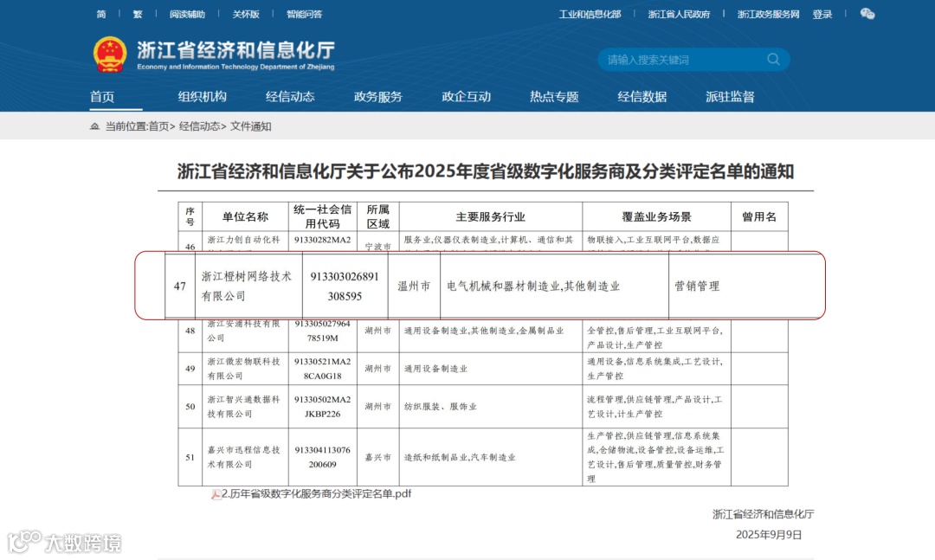Open 历年省级数字化服务商分类评定名单.pdf attachment
The height and width of the screenshot is (560, 935).
[316, 494]
